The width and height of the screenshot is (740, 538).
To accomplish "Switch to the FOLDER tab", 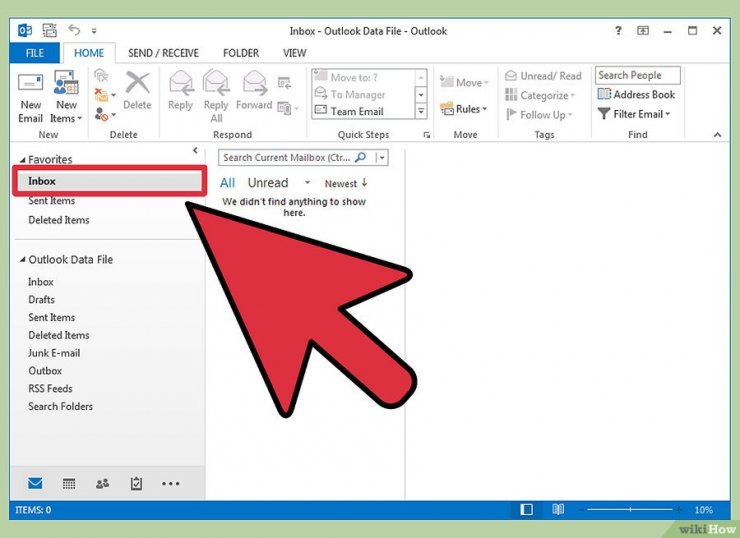I will 241,53.
